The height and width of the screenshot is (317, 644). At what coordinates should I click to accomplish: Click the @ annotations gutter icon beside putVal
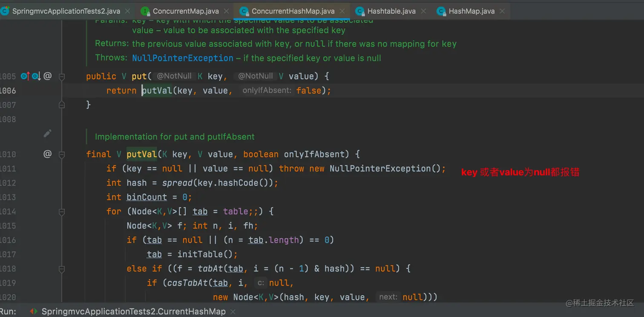(48, 154)
